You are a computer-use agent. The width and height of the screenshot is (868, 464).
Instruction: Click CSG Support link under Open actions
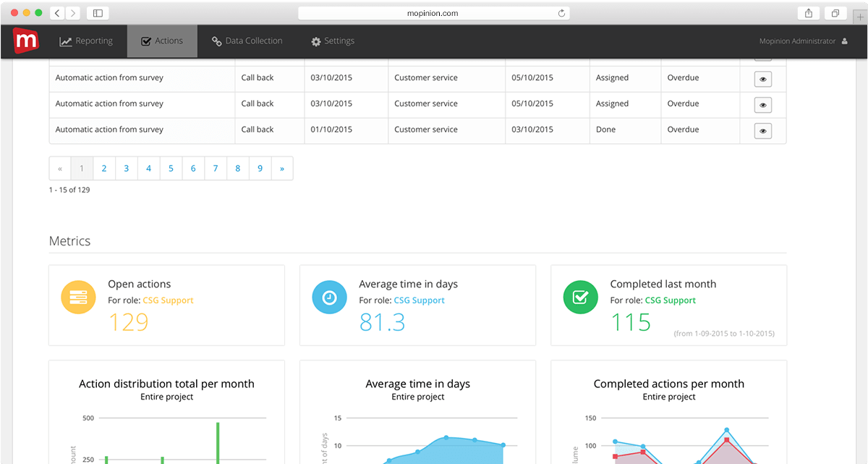pos(168,300)
